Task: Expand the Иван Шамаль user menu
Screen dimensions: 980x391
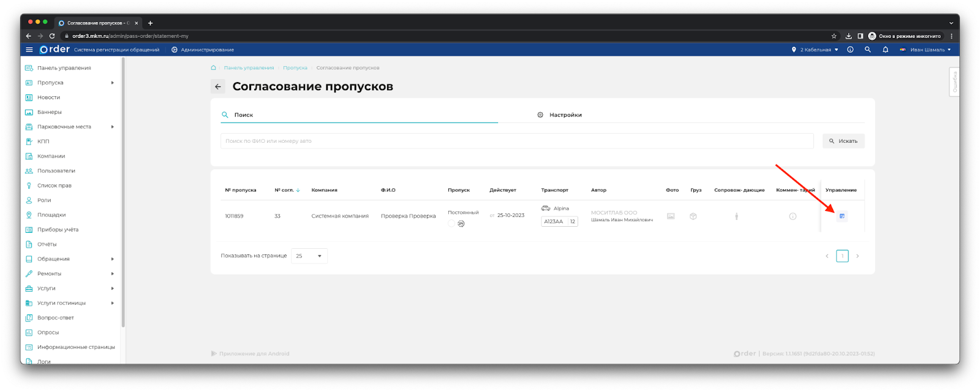Action: (x=926, y=50)
